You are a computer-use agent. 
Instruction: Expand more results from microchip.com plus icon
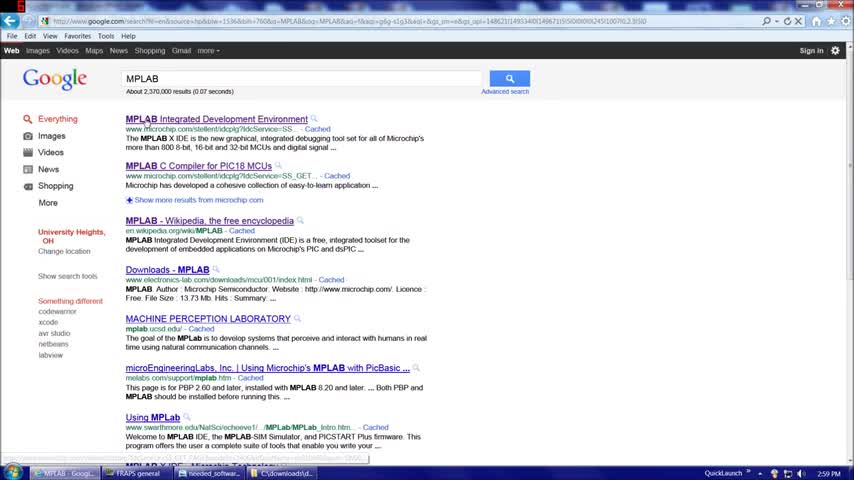pyautogui.click(x=129, y=200)
